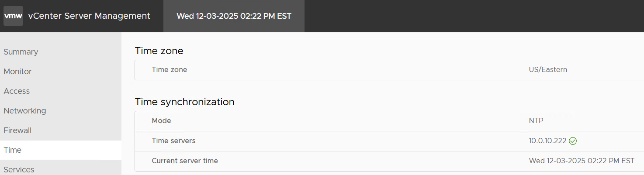Click the US/Eastern time zone value
Image resolution: width=644 pixels, height=175 pixels.
coord(548,70)
